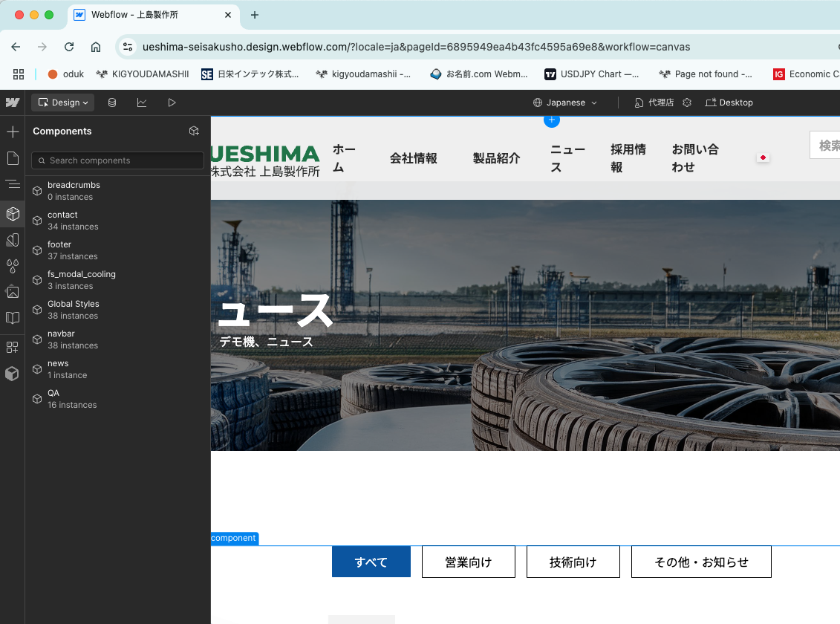This screenshot has height=624, width=840.
Task: Click the ホーム nav link
Action: tap(344, 158)
